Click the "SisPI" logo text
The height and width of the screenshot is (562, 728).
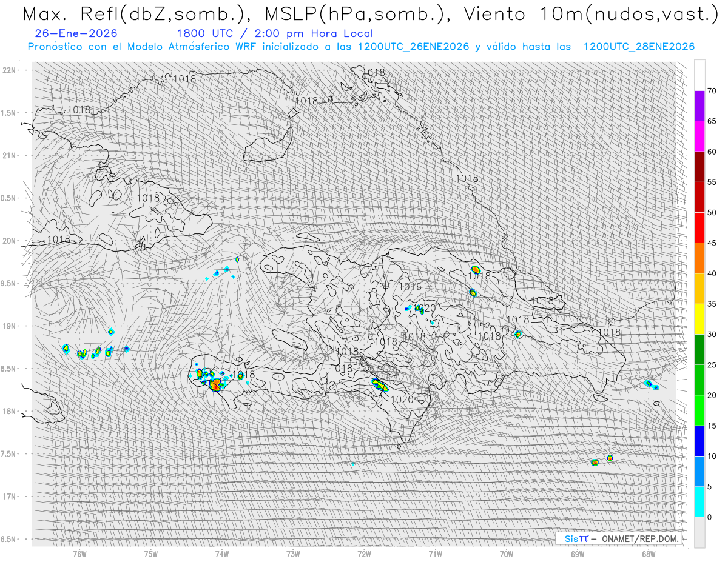tap(576, 538)
